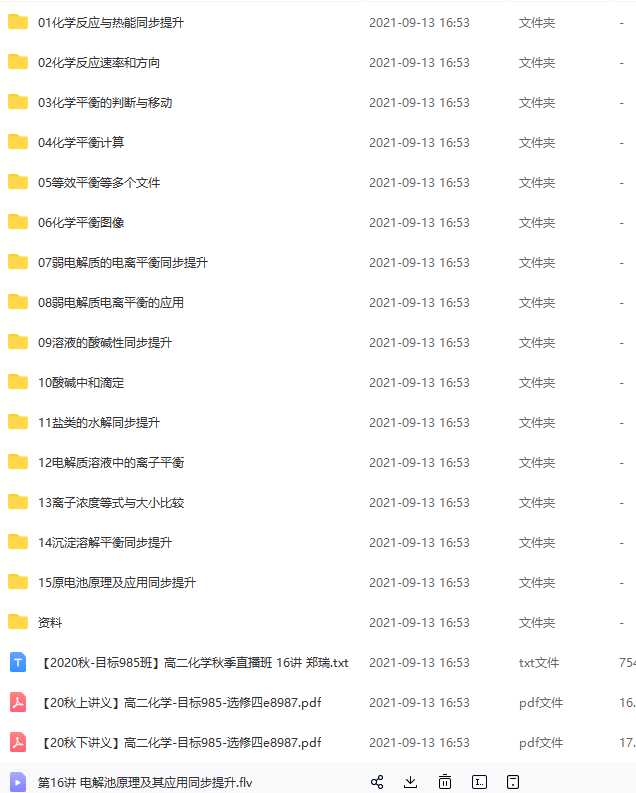Viewport: 636px width, 793px height.
Task: Open the folder 07弱电解质的电离平衡同步提升
Action: coord(123,262)
